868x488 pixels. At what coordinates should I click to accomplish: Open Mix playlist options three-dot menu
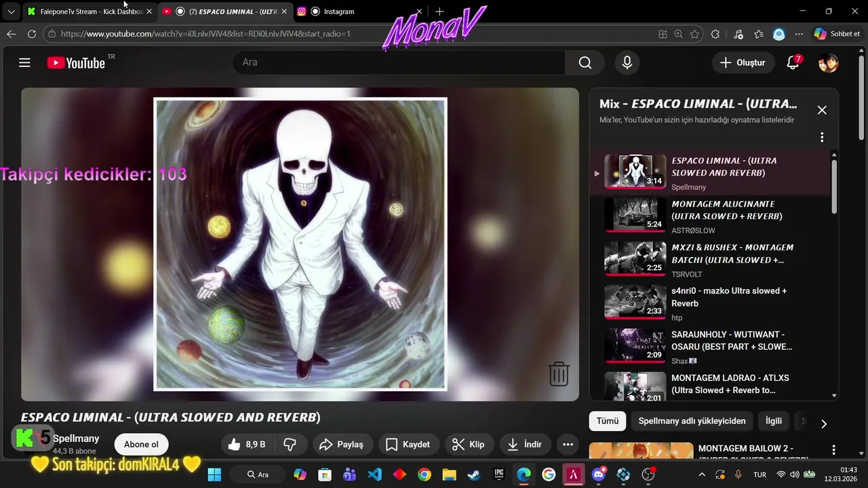pos(822,137)
